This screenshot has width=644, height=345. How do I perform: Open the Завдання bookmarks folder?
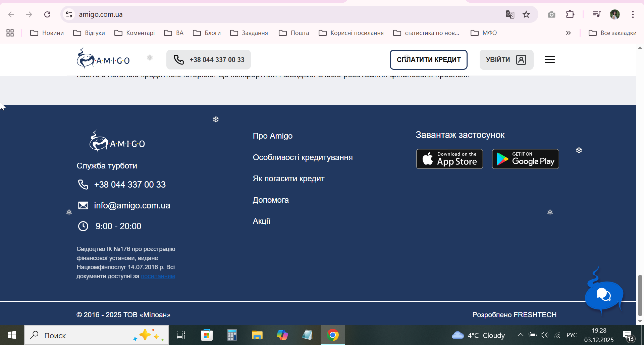click(249, 33)
